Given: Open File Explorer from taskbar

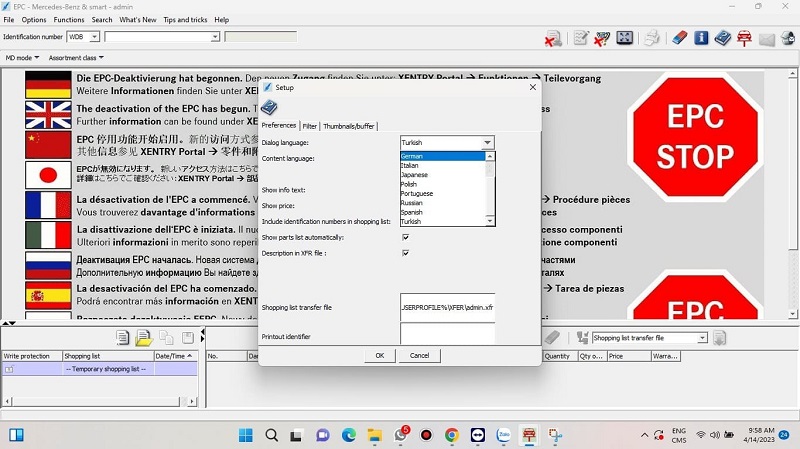Looking at the screenshot, I should 374,435.
